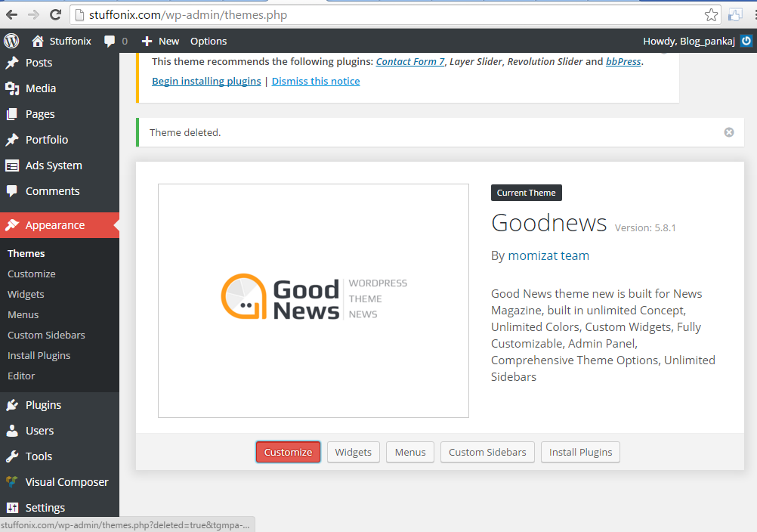
Task: Click the Goodnews theme title
Action: pyautogui.click(x=549, y=223)
